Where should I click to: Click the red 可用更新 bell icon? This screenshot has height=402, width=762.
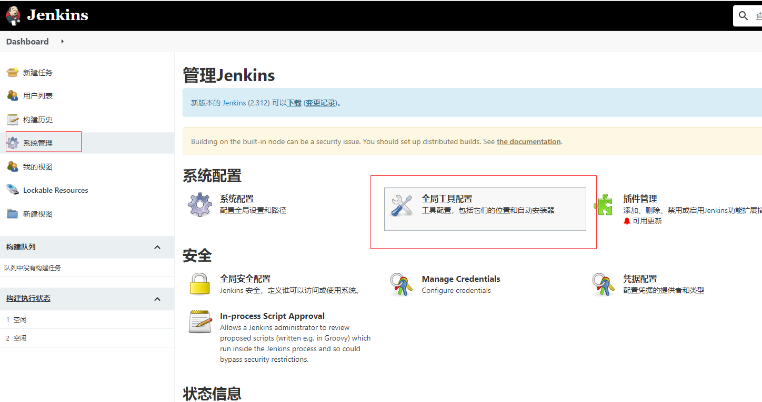(627, 221)
